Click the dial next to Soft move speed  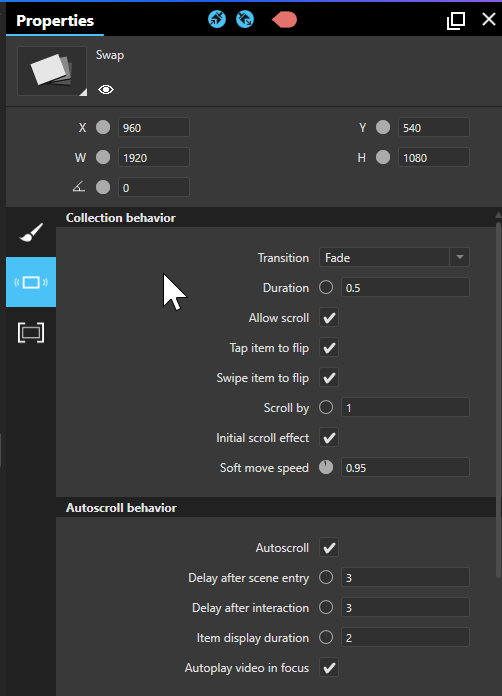pyautogui.click(x=326, y=467)
